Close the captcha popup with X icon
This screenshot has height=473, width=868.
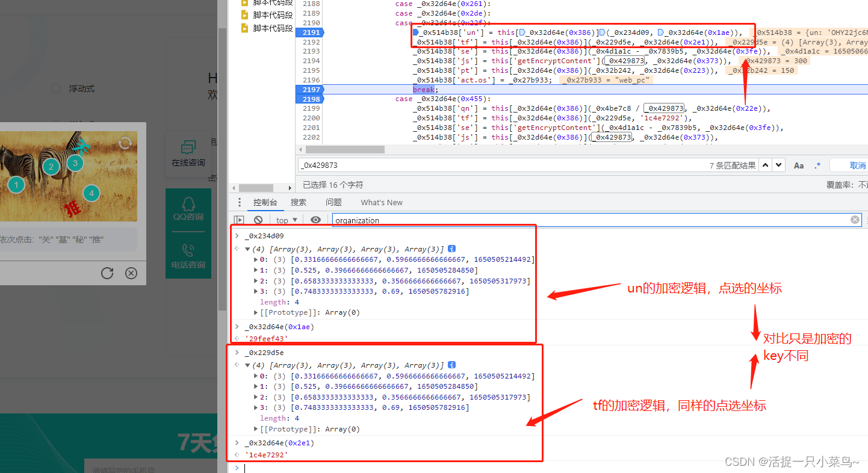tap(131, 273)
